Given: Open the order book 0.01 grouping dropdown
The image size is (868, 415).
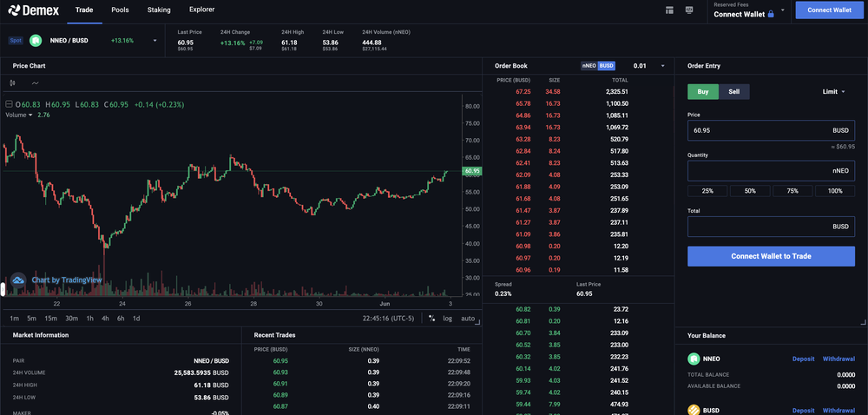Looking at the screenshot, I should click(x=662, y=66).
